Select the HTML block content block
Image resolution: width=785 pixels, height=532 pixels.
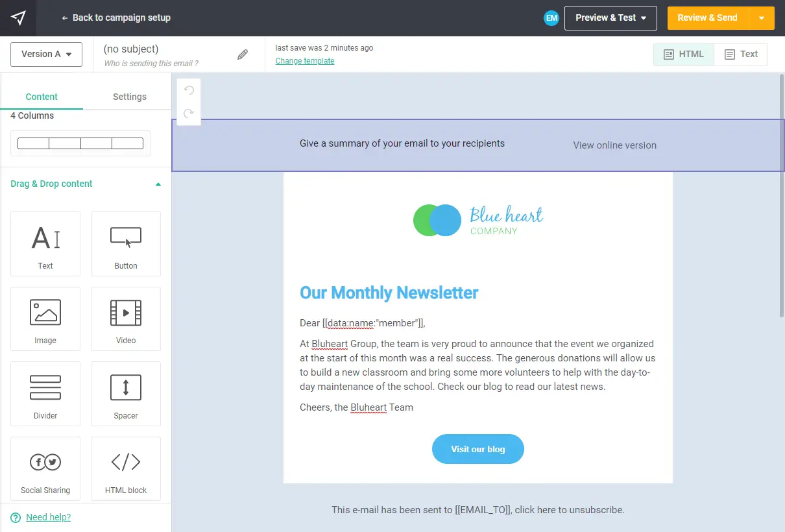tap(126, 468)
